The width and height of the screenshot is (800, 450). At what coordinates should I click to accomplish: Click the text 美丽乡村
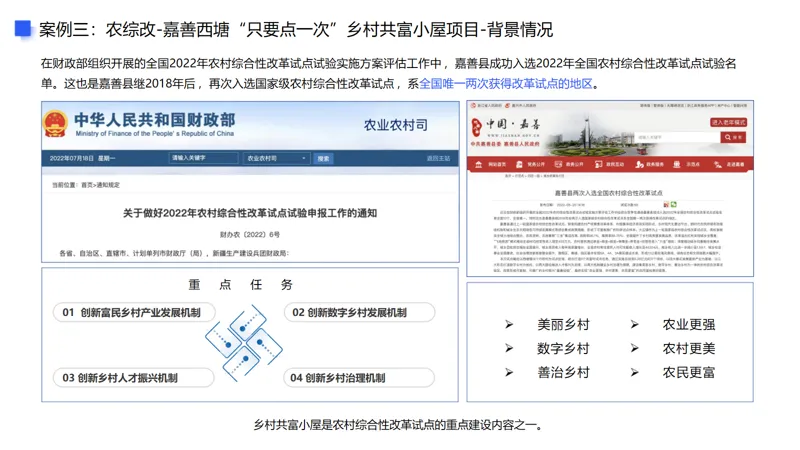click(x=563, y=324)
